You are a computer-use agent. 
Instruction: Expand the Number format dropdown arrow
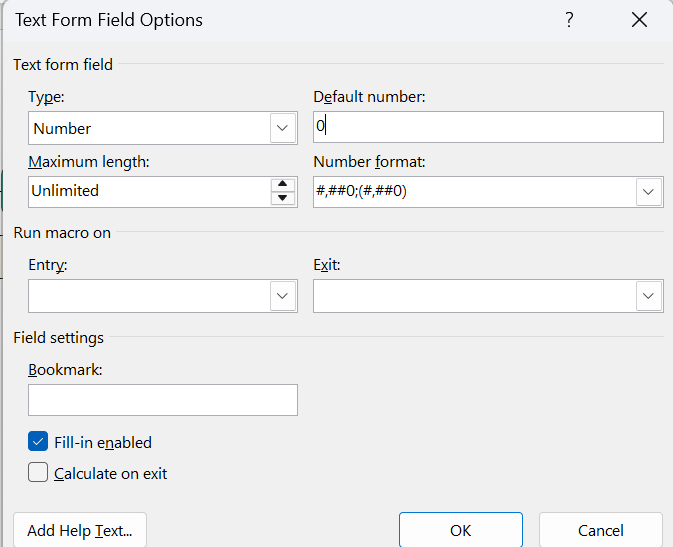(648, 191)
